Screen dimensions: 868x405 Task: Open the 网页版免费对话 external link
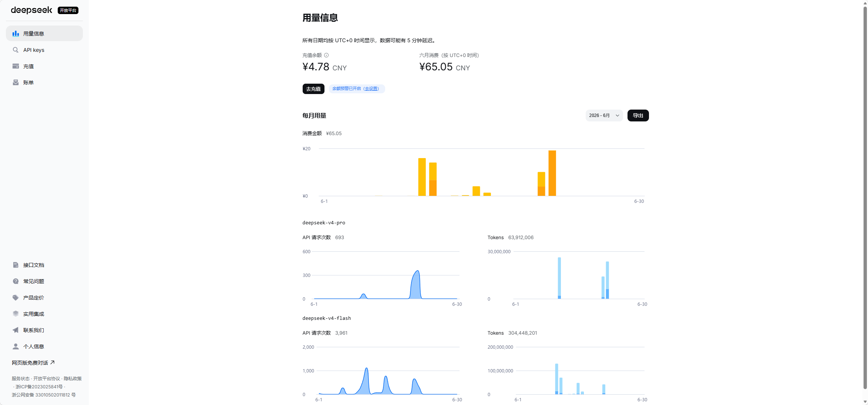[x=33, y=363]
